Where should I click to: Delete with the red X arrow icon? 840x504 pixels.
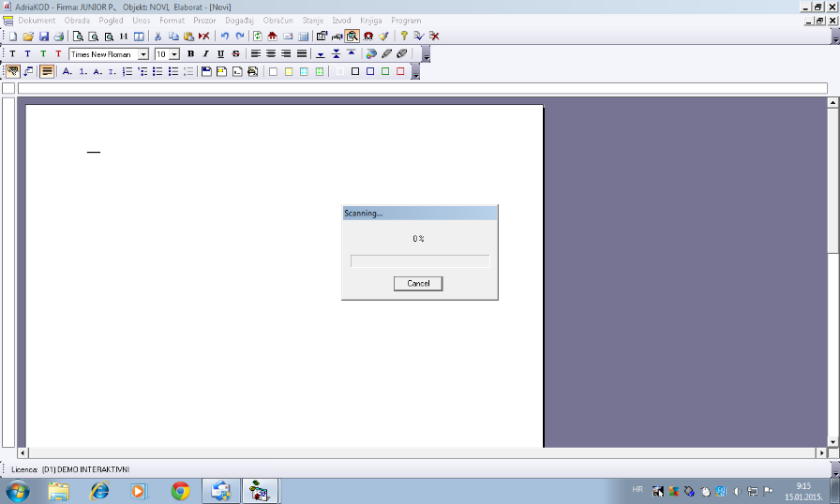[204, 37]
